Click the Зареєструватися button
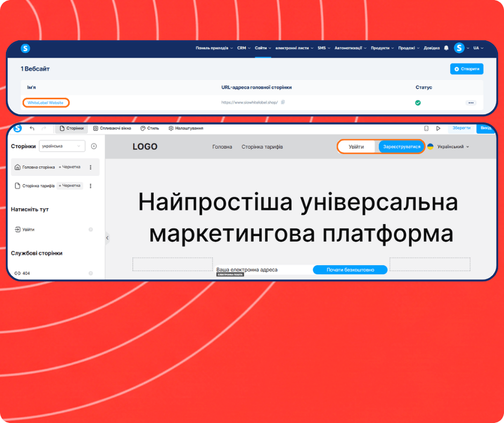 click(402, 147)
